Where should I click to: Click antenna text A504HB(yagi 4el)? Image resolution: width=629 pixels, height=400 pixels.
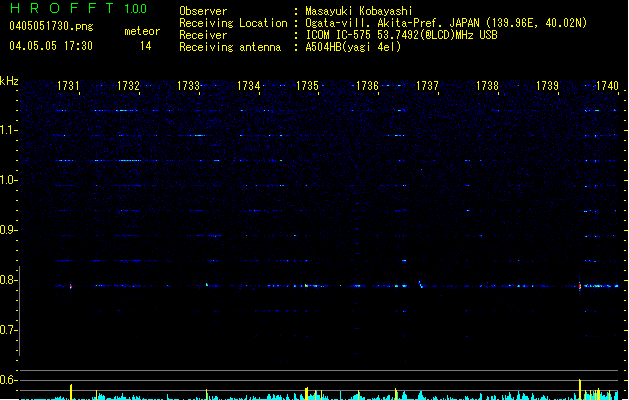pyautogui.click(x=353, y=47)
